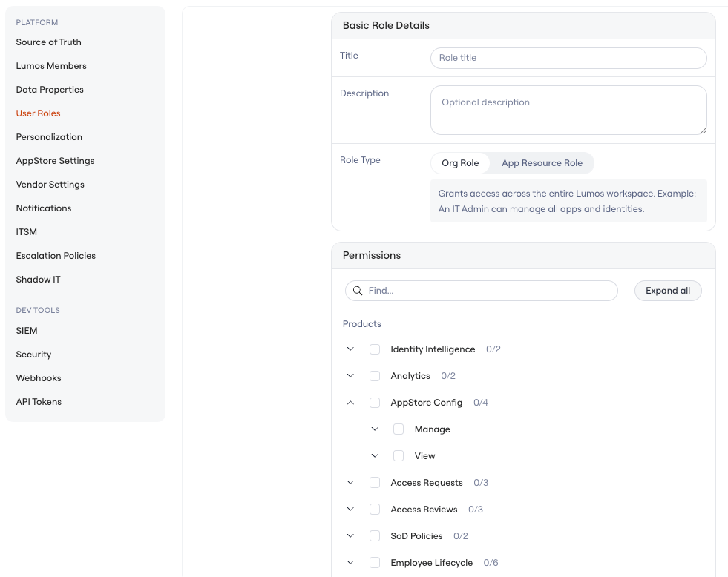Image resolution: width=728 pixels, height=577 pixels.
Task: Click the search magnifier icon in Find field
Action: coord(358,291)
